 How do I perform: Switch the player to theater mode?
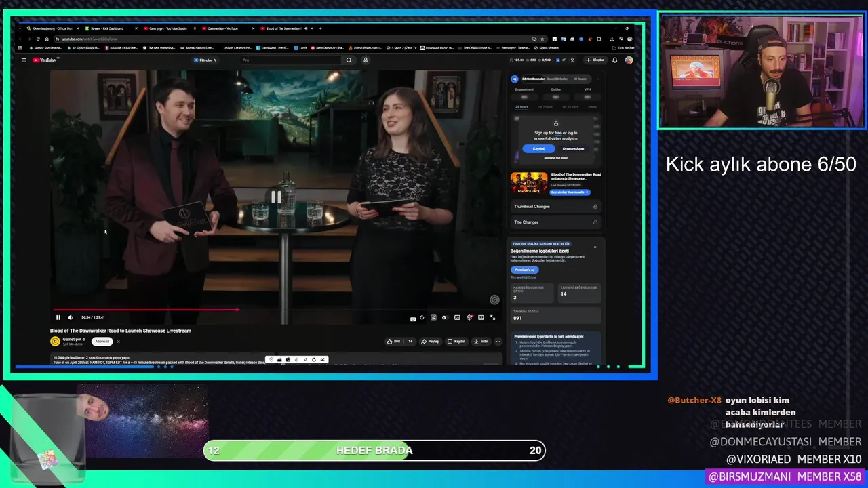pyautogui.click(x=481, y=317)
